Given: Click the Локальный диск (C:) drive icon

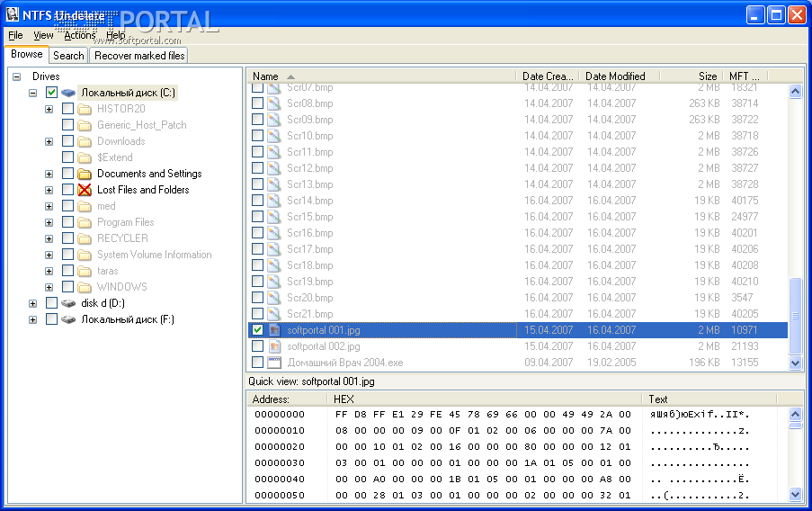Looking at the screenshot, I should coord(68,93).
